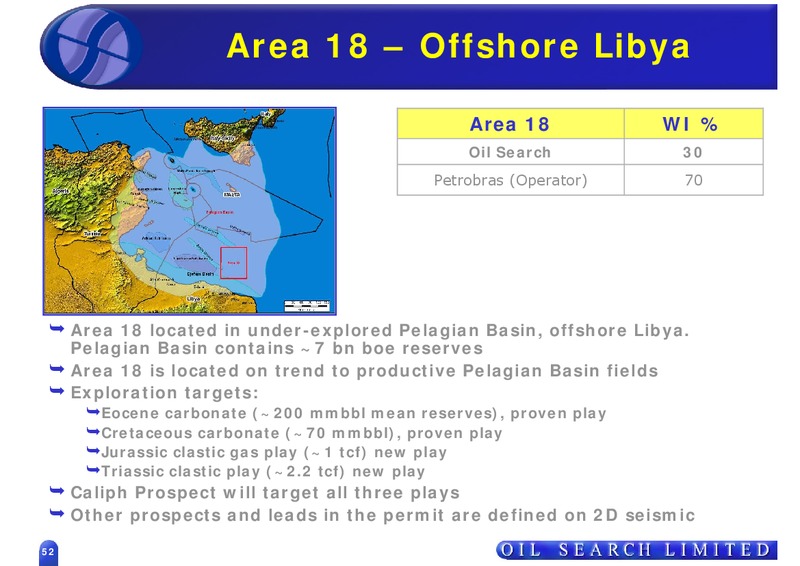Click the red Area 18 box on the map
The height and width of the screenshot is (566, 800).
pos(234,263)
